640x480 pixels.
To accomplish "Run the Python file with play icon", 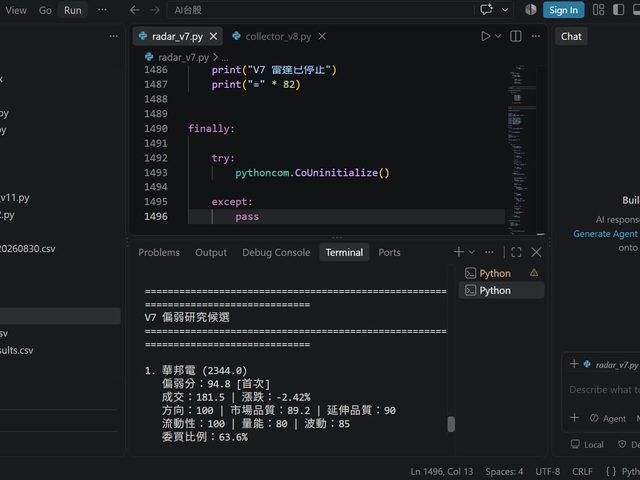I will click(485, 36).
